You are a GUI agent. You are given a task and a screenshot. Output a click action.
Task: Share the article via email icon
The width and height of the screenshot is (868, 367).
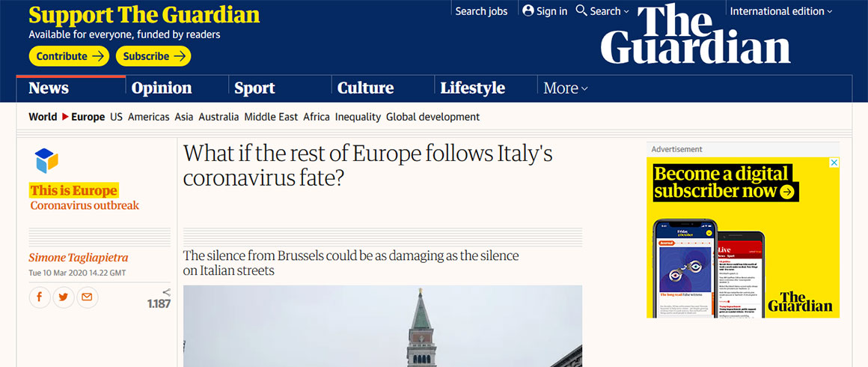pyautogui.click(x=88, y=297)
